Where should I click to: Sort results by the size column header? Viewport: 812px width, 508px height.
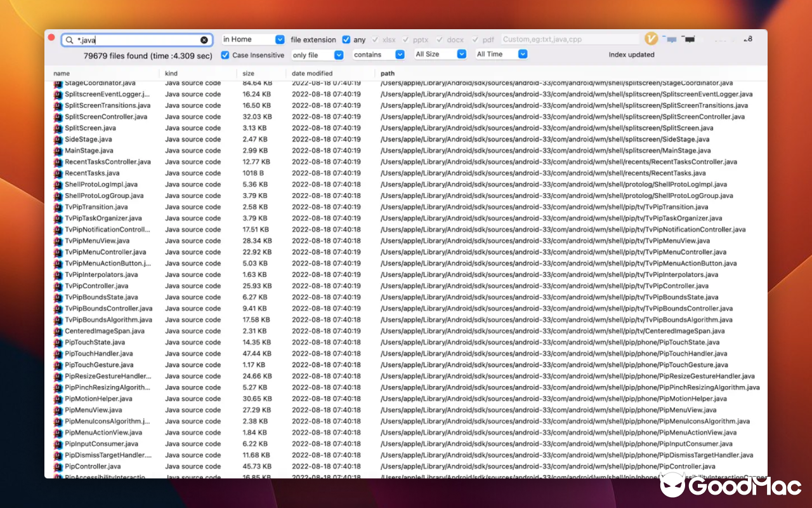tap(246, 73)
